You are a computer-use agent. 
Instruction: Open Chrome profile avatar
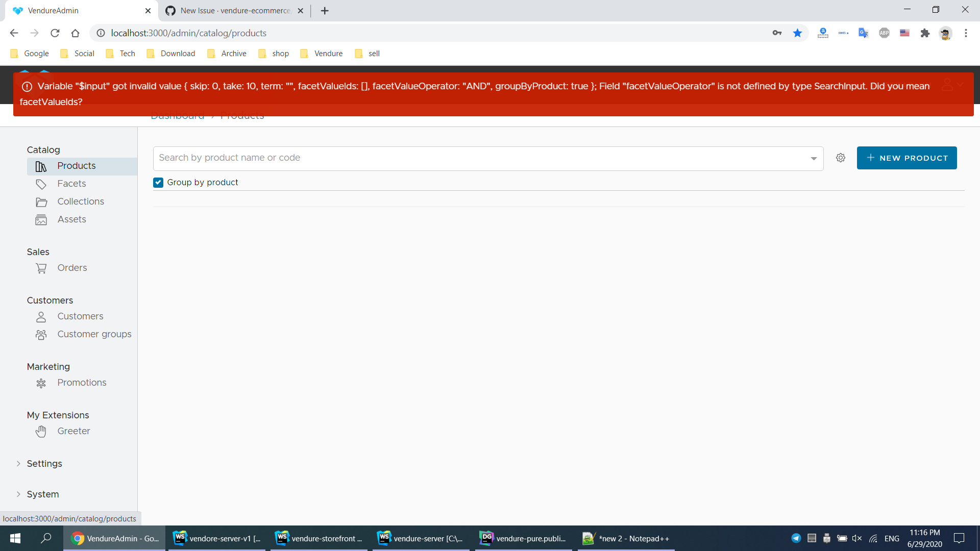945,33
